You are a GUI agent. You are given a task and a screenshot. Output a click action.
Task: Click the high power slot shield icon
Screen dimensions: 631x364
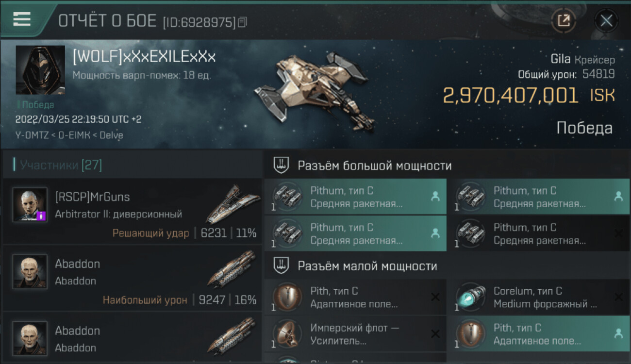tap(281, 165)
